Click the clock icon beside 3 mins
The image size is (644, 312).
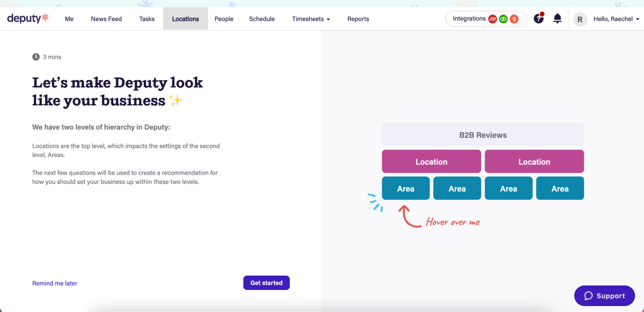(36, 57)
